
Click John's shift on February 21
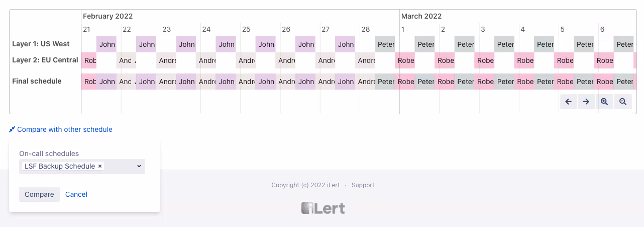click(x=106, y=44)
